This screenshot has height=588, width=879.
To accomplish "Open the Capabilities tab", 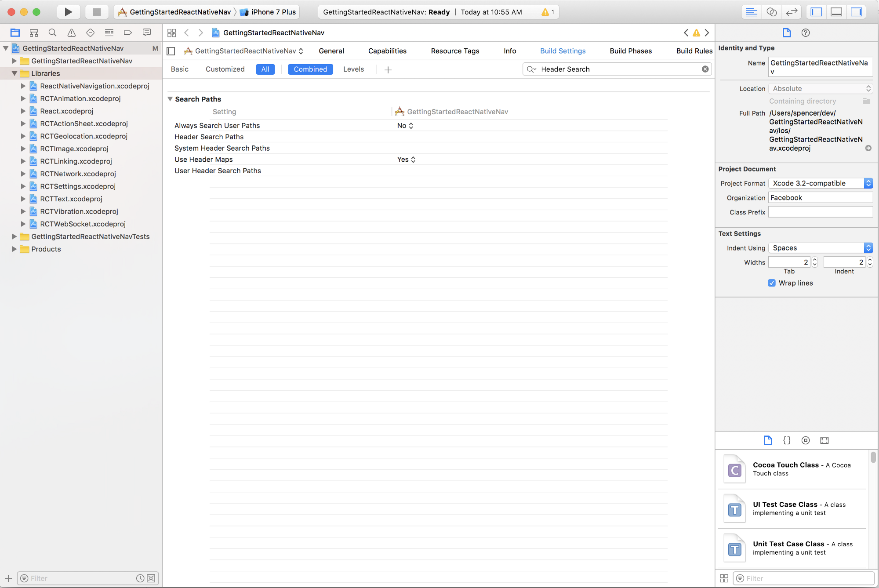I will pos(387,51).
